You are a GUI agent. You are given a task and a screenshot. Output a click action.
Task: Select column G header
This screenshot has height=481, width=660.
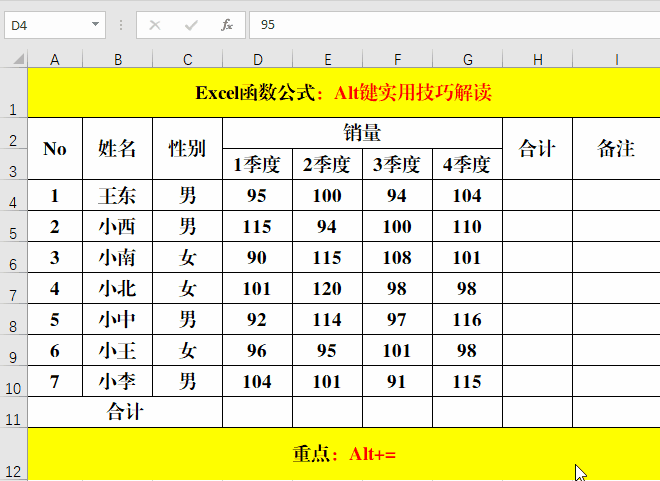point(467,59)
